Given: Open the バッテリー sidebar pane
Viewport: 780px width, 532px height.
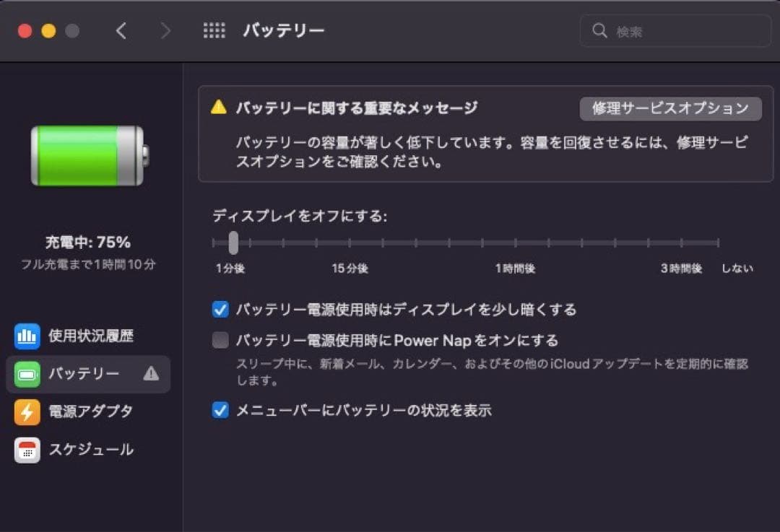Looking at the screenshot, I should (82, 373).
